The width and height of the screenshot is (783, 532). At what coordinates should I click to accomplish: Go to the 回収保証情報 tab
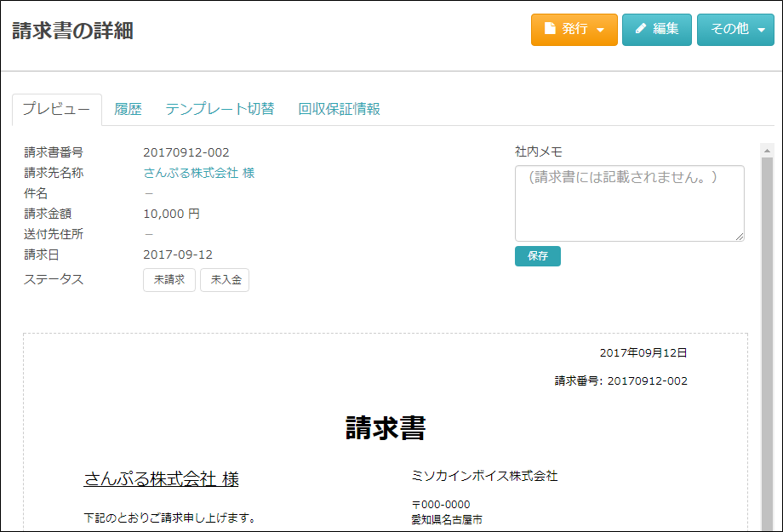[339, 109]
